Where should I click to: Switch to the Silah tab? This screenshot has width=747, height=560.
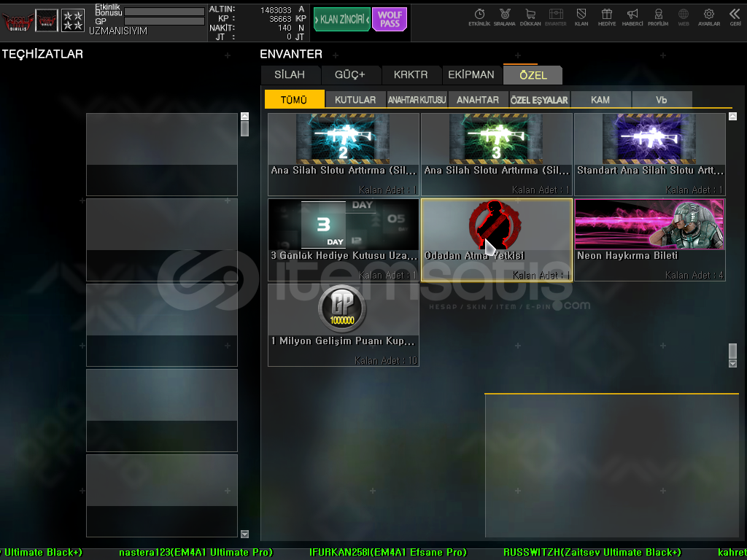pos(290,75)
